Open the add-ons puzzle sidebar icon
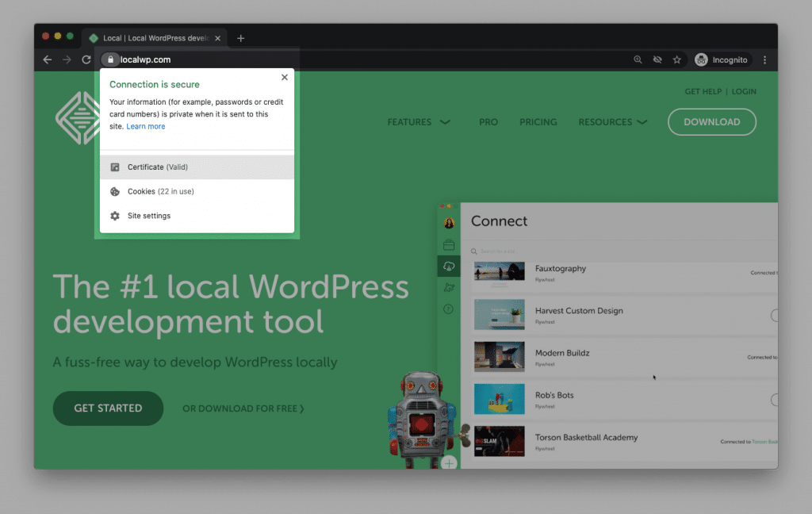The image size is (812, 514). tap(449, 288)
